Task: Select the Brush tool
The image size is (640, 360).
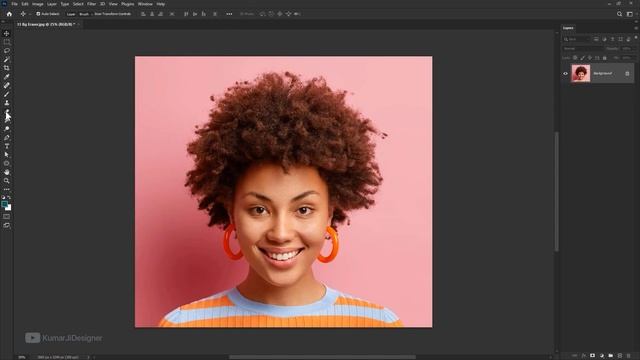Action: pos(7,94)
